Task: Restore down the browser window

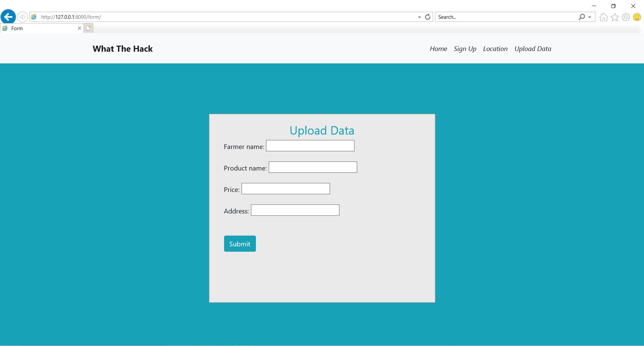Action: (x=613, y=6)
